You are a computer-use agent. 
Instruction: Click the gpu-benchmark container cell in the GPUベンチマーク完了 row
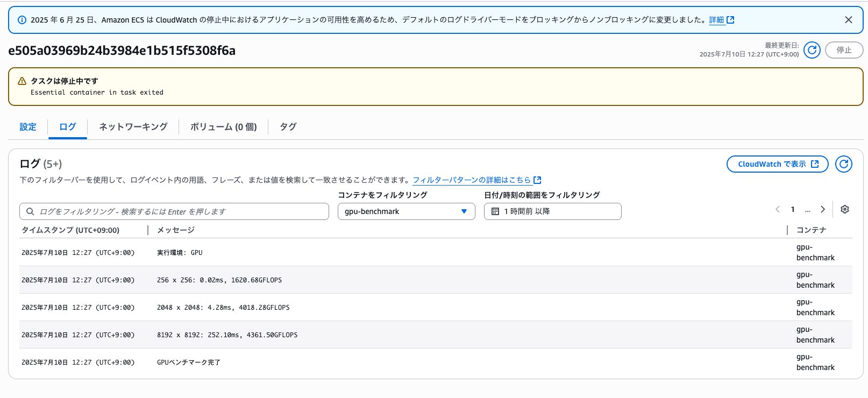pyautogui.click(x=815, y=362)
